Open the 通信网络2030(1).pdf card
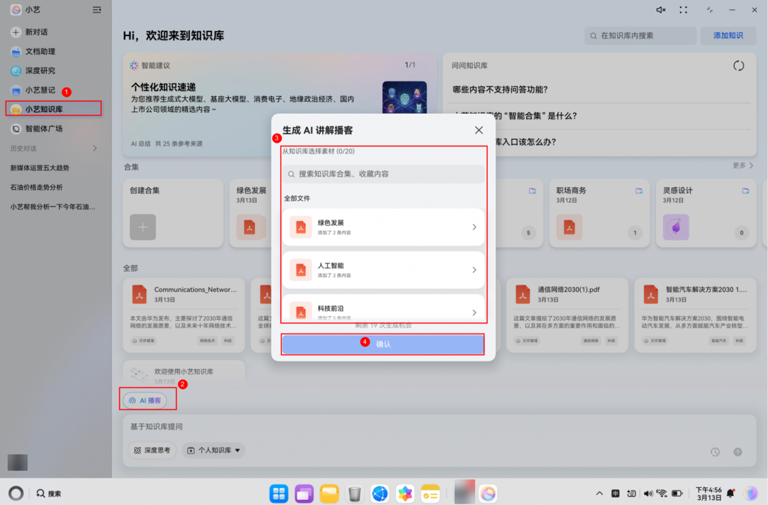This screenshot has height=505, width=768. point(567,315)
